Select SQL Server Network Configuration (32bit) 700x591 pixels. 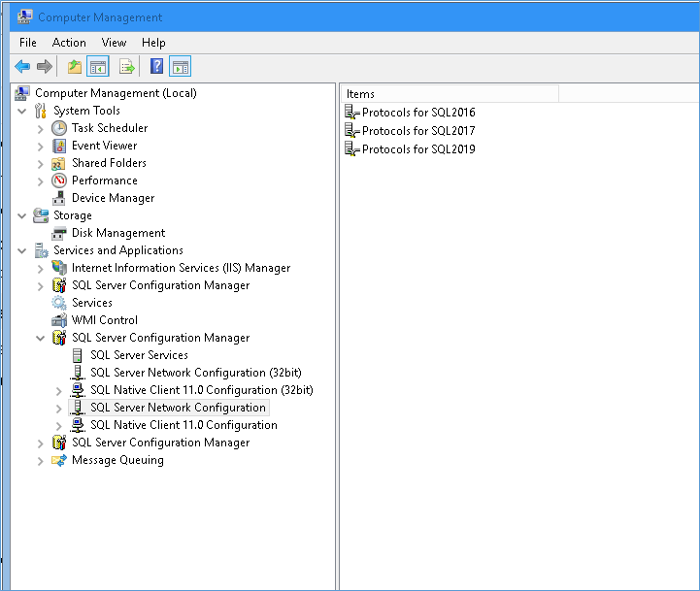point(196,373)
